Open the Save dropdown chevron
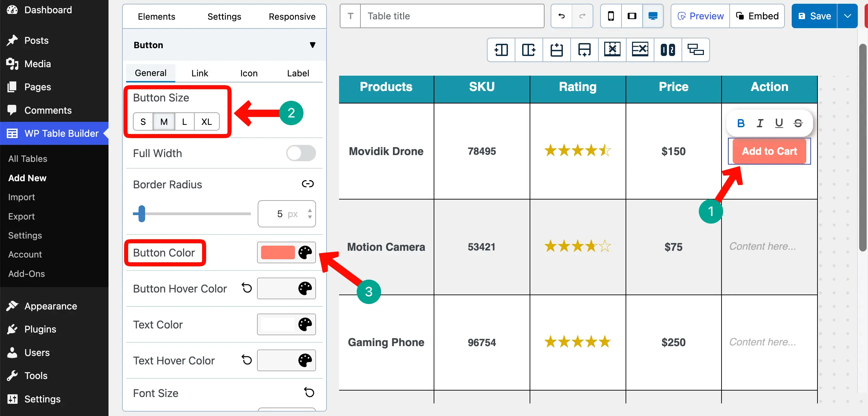 point(848,16)
